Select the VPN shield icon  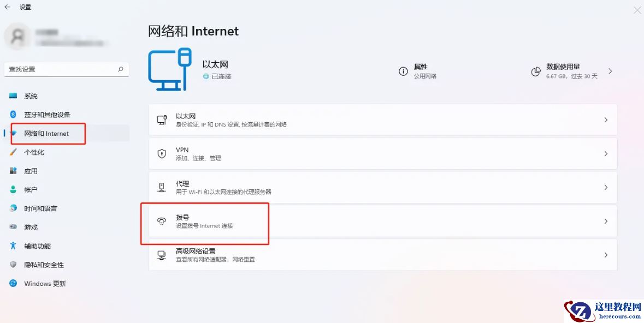162,153
